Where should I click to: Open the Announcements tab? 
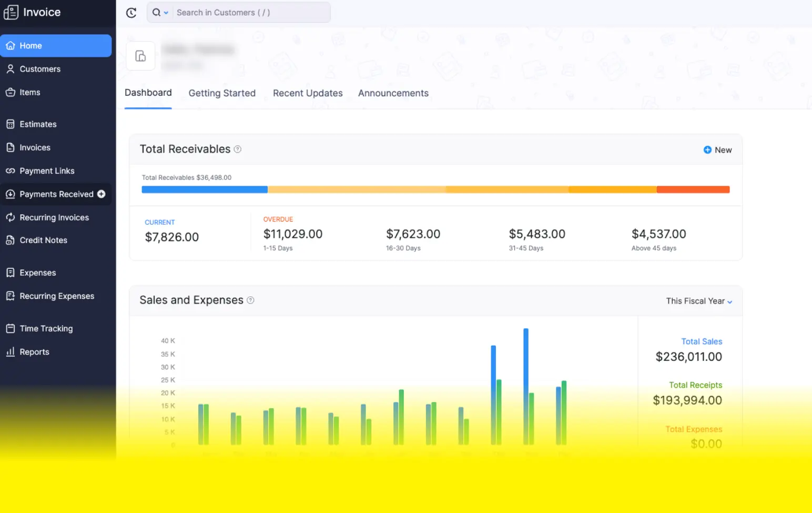pos(393,93)
